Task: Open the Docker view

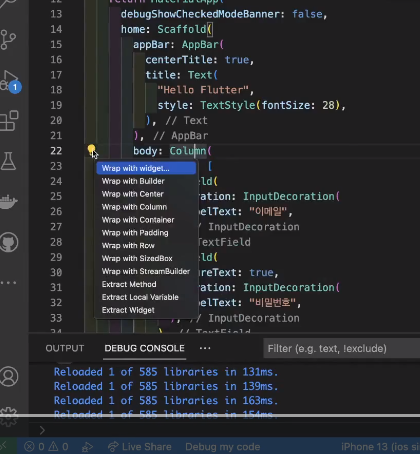Action: [x=8, y=202]
